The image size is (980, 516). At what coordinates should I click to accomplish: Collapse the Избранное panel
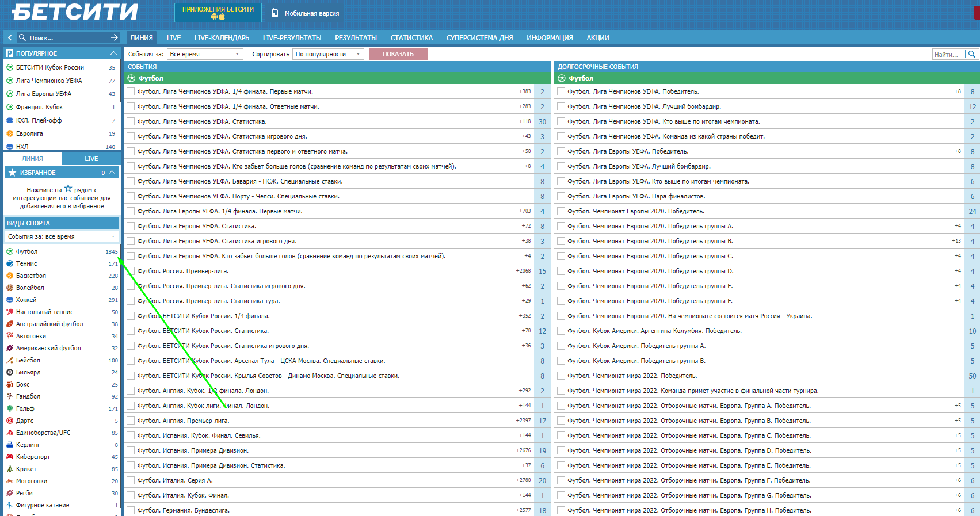(x=112, y=173)
